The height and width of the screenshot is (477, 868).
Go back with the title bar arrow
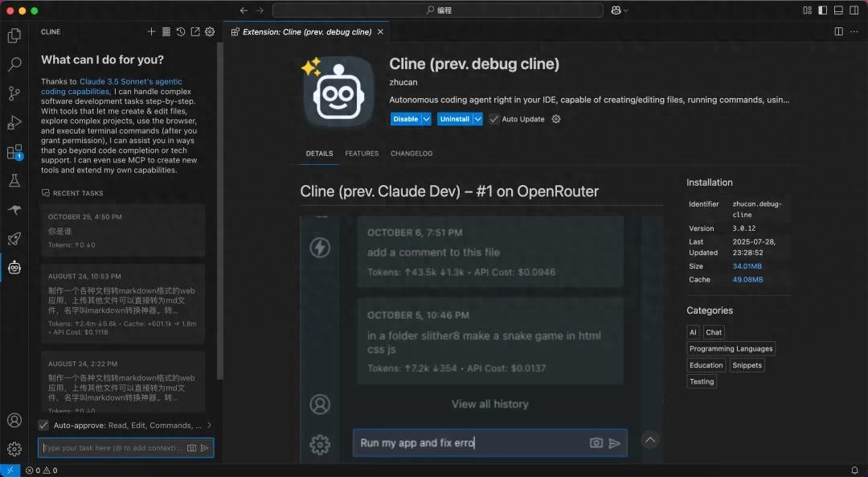point(244,10)
